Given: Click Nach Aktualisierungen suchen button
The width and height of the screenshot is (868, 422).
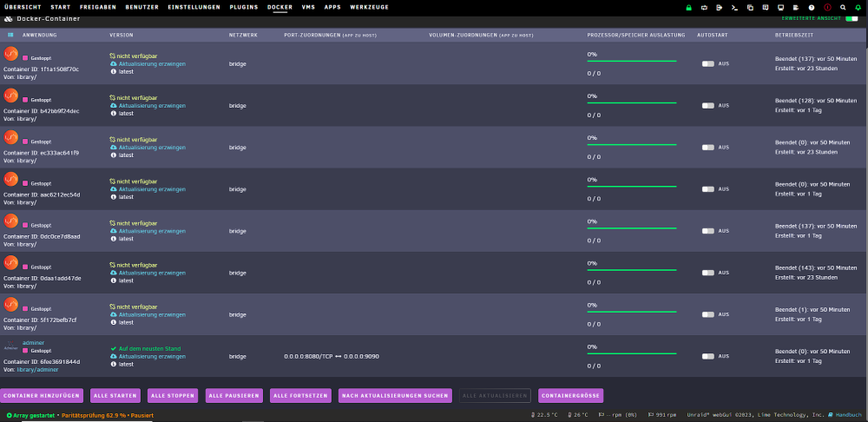Looking at the screenshot, I should [x=395, y=395].
